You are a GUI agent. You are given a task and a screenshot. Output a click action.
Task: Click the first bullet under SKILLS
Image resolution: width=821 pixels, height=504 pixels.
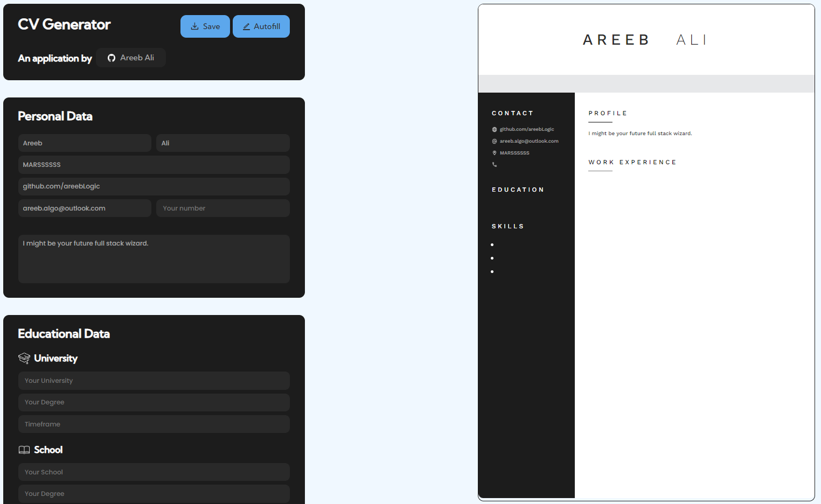tap(492, 244)
